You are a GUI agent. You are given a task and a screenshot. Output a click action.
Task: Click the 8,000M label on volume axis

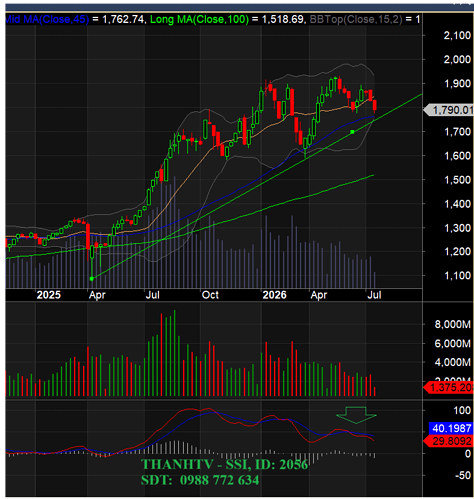pos(453,324)
